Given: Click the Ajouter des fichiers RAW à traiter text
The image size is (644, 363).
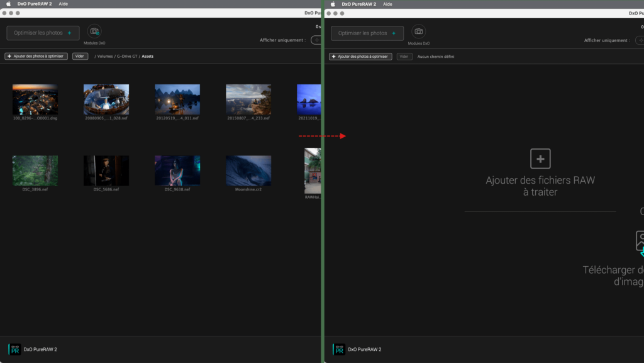Looking at the screenshot, I should coord(540,186).
